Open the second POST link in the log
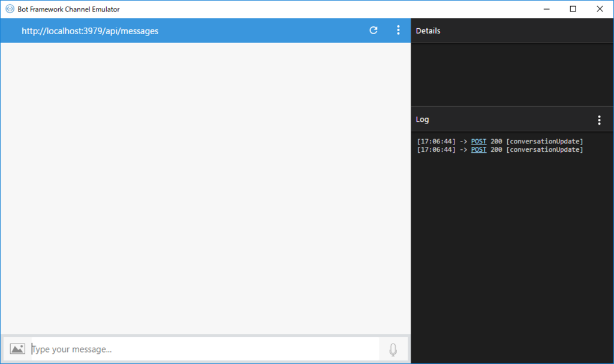The image size is (614, 364). click(478, 150)
